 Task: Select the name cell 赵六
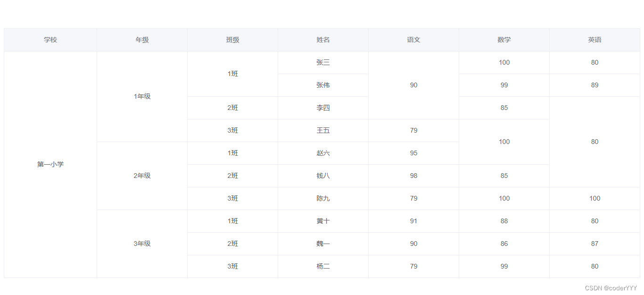pos(323,153)
